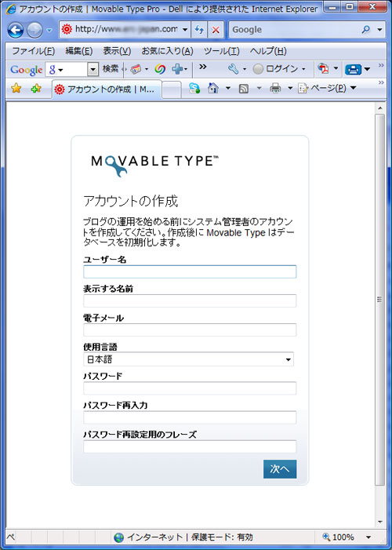The width and height of the screenshot is (392, 550).
Task: Open the ファイル(F) menu
Action: [33, 51]
